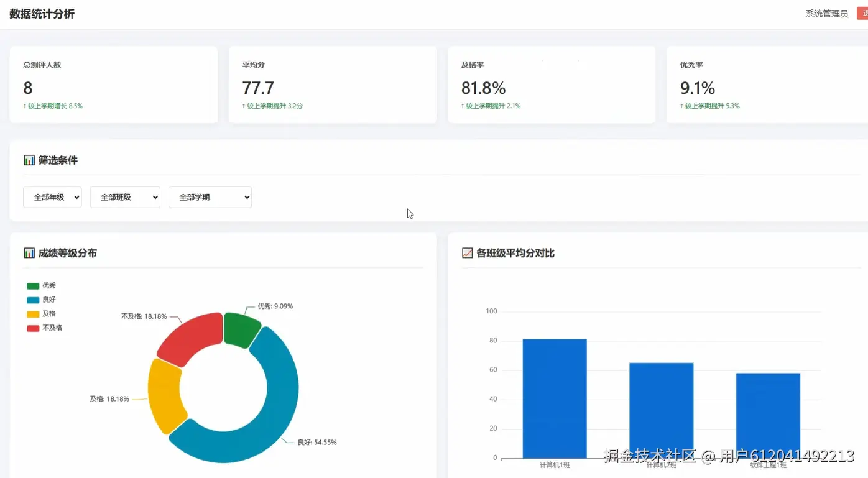This screenshot has width=868, height=478.
Task: Click the 成绩等级分布 section heading
Action: [x=68, y=253]
